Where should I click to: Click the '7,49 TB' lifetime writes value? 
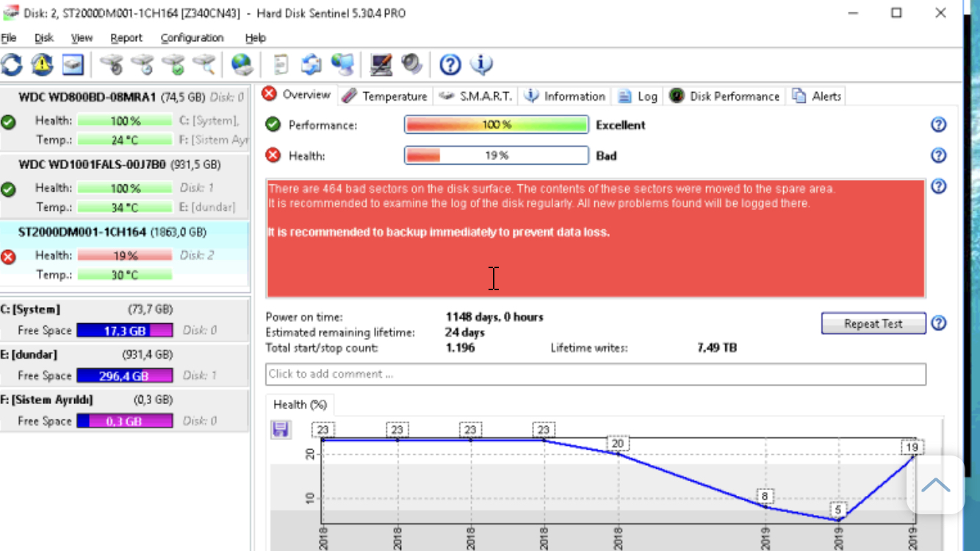click(x=716, y=347)
